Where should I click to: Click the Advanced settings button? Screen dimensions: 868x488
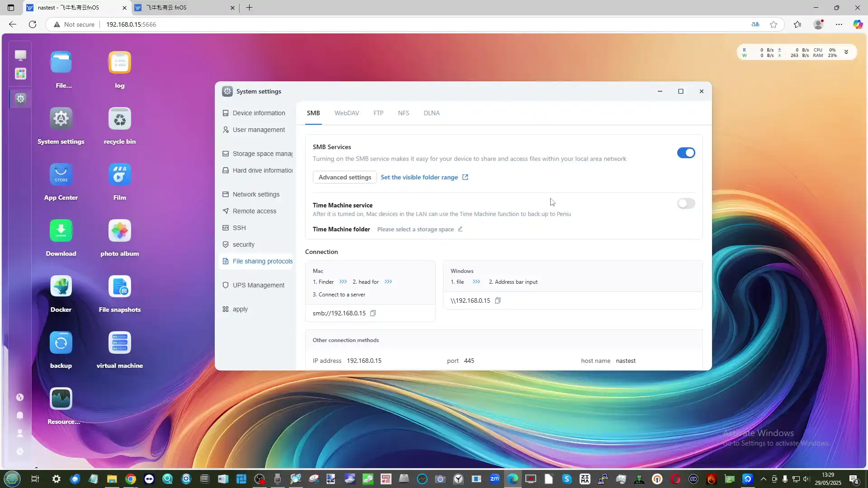pyautogui.click(x=344, y=177)
